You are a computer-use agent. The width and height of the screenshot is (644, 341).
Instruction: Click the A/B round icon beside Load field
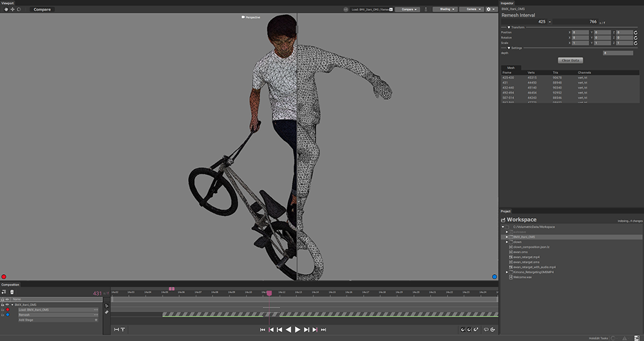(346, 9)
